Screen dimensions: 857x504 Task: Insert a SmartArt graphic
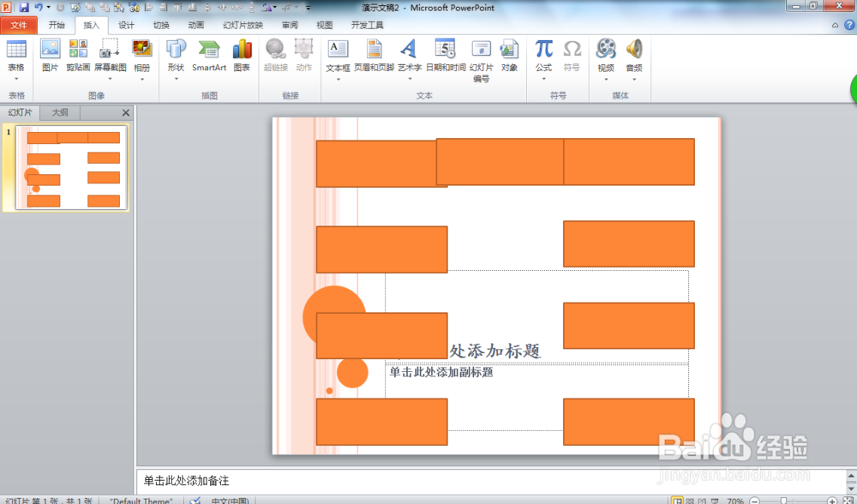point(209,56)
